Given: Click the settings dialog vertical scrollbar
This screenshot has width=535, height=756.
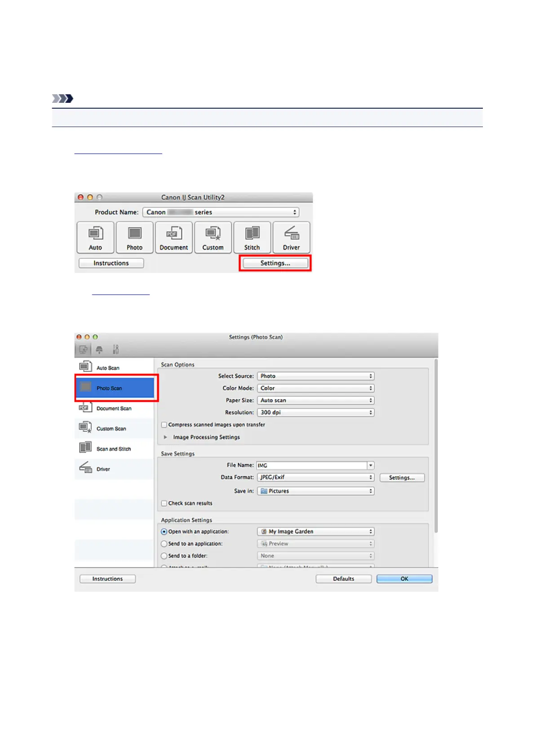Looking at the screenshot, I should tap(435, 446).
